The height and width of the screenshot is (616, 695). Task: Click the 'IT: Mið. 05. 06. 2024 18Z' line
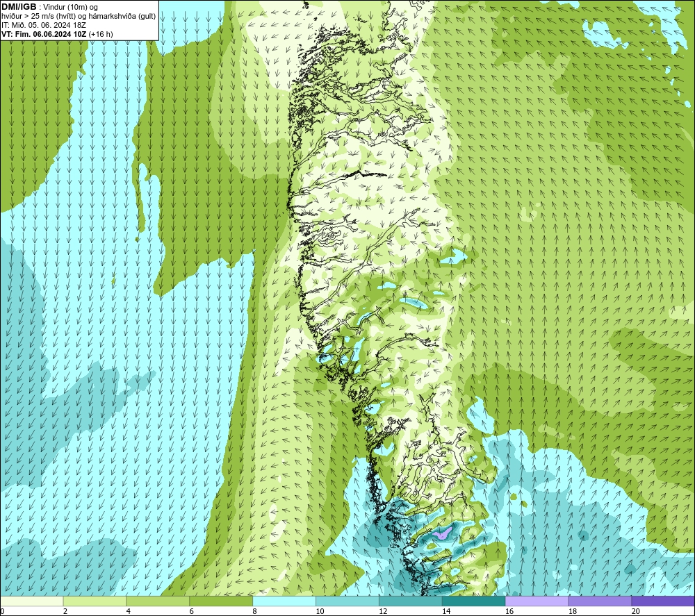(44, 25)
